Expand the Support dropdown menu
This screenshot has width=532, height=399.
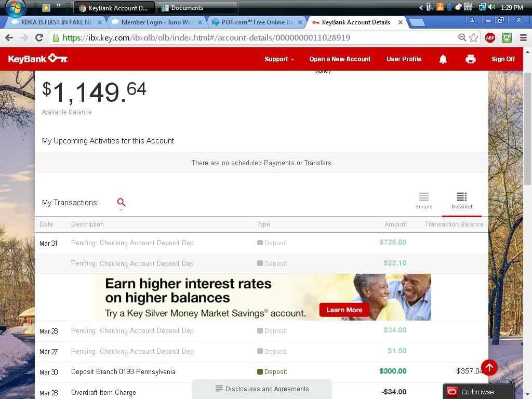pyautogui.click(x=279, y=59)
